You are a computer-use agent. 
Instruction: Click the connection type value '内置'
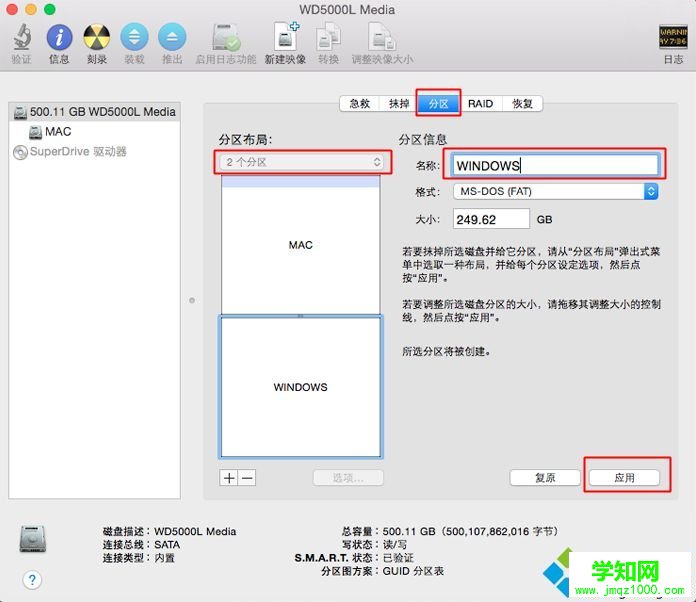pos(164,558)
